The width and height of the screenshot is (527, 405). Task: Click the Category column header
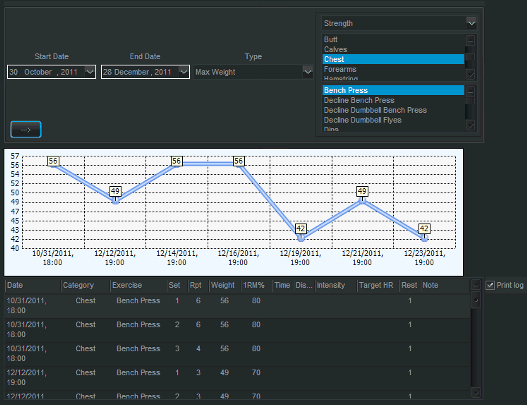[86, 285]
